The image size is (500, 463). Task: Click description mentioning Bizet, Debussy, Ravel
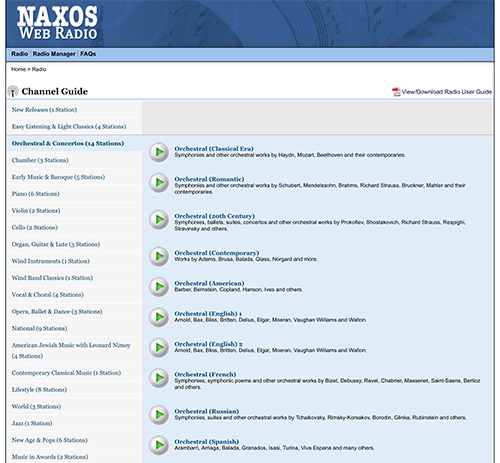point(327,384)
